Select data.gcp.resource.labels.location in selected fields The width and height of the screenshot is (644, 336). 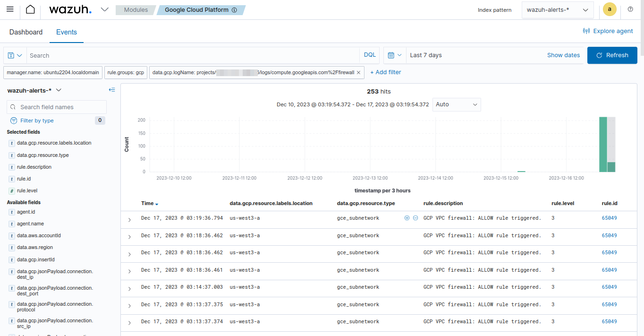[54, 143]
